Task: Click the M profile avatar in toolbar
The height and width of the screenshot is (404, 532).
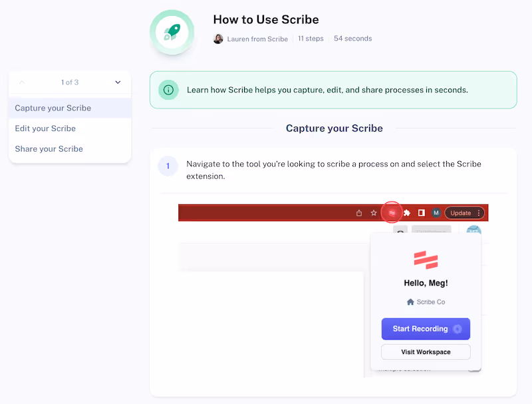Action: (x=436, y=213)
